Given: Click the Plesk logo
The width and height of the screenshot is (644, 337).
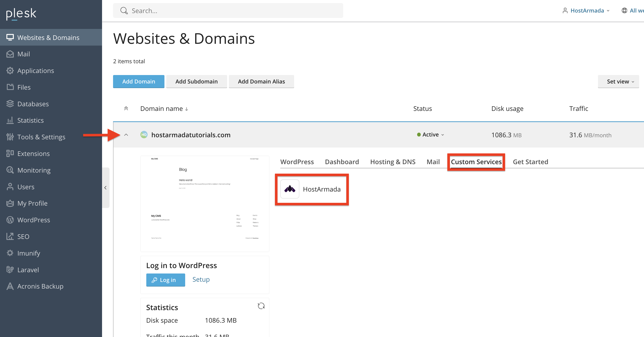Looking at the screenshot, I should click(21, 14).
